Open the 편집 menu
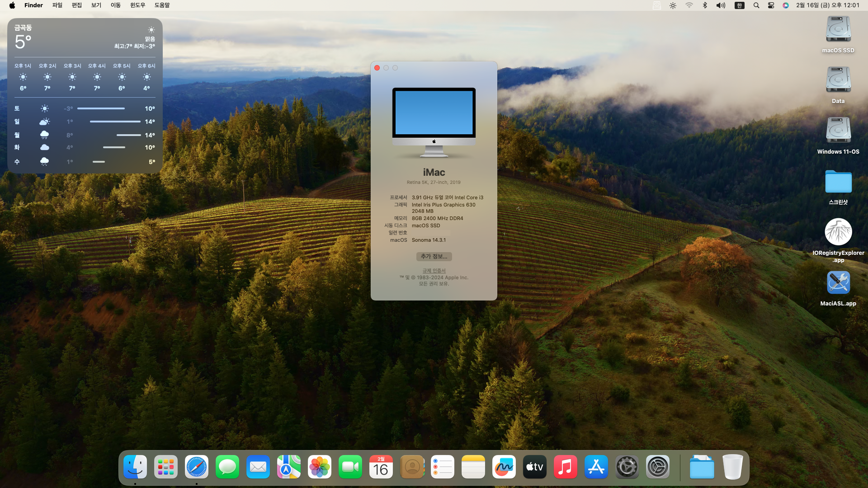The height and width of the screenshot is (488, 868). click(77, 5)
